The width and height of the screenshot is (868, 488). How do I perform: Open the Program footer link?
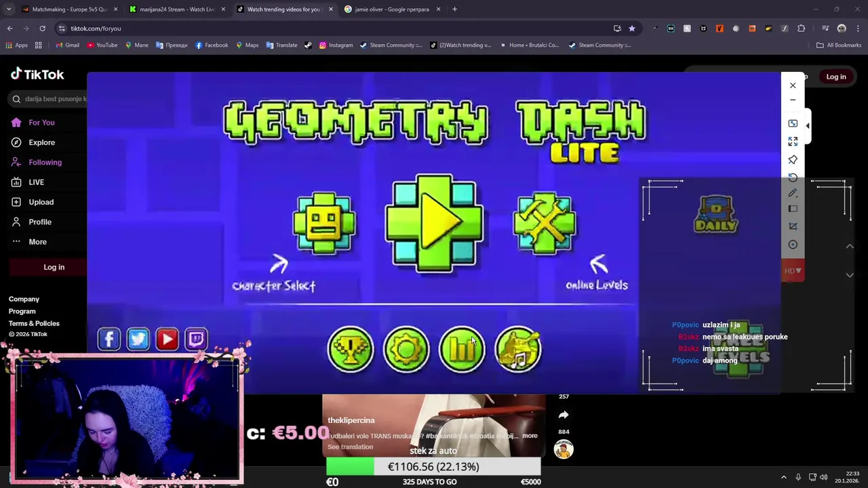click(22, 311)
